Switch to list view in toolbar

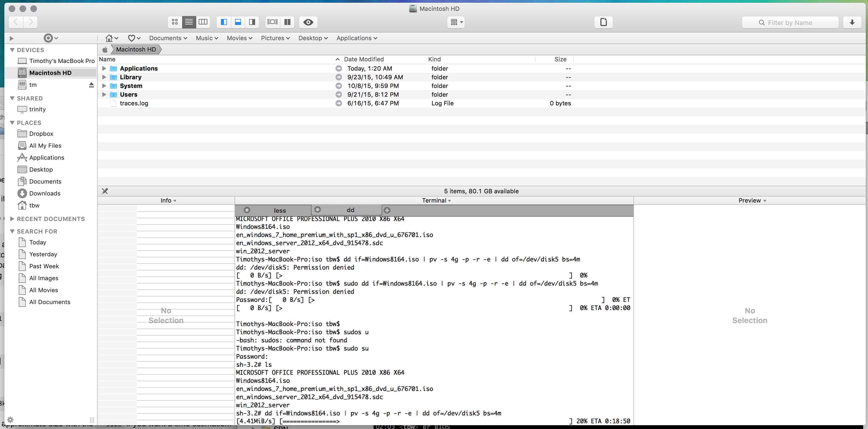[189, 22]
